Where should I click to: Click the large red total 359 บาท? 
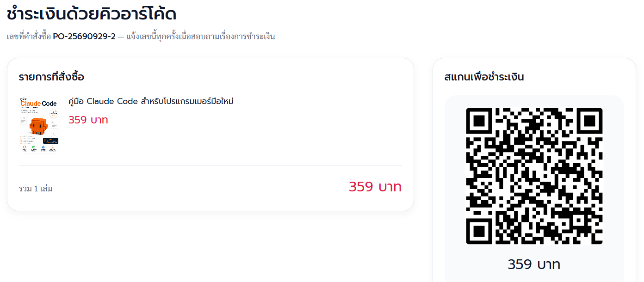[x=375, y=187]
